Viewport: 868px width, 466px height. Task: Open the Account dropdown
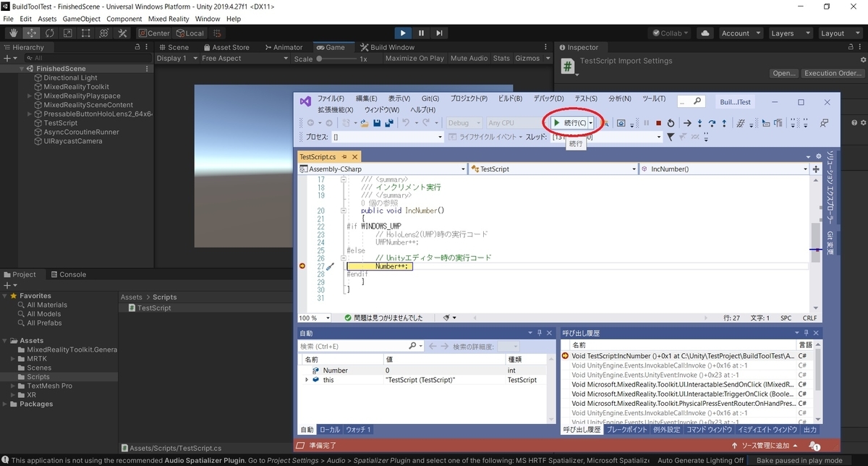(740, 33)
